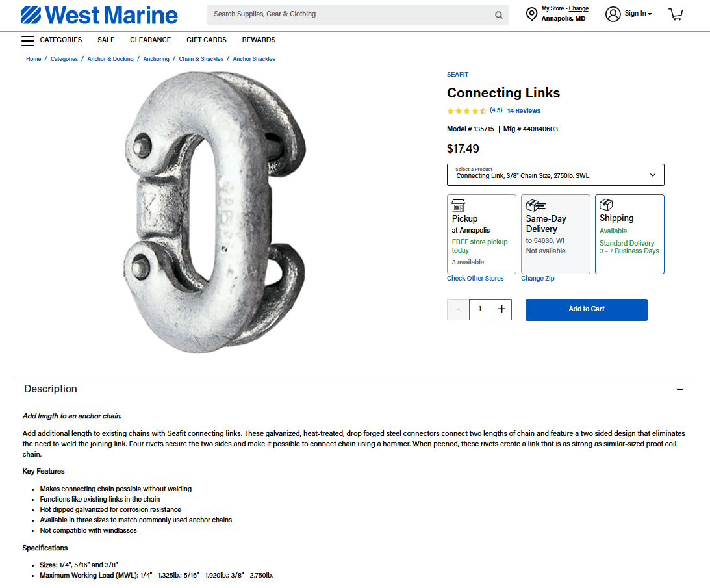Image resolution: width=710 pixels, height=588 pixels.
Task: Choose the Shipping delivery option
Action: point(629,234)
